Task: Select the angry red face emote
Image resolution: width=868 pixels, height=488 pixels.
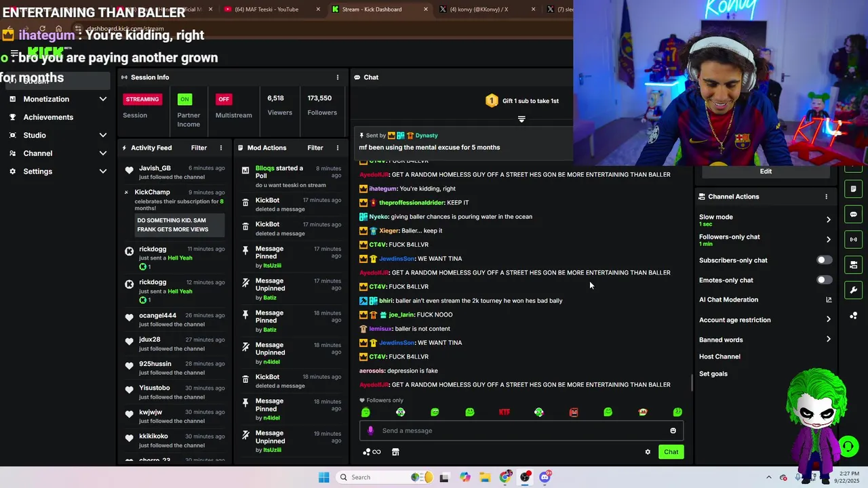Action: pyautogui.click(x=574, y=412)
